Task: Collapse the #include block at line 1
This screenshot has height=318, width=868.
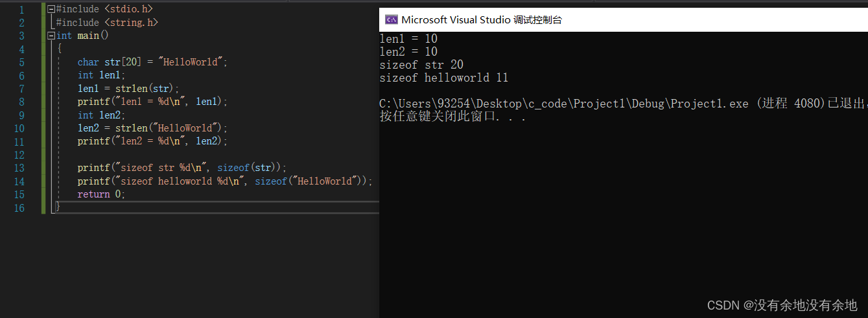Action: 52,10
